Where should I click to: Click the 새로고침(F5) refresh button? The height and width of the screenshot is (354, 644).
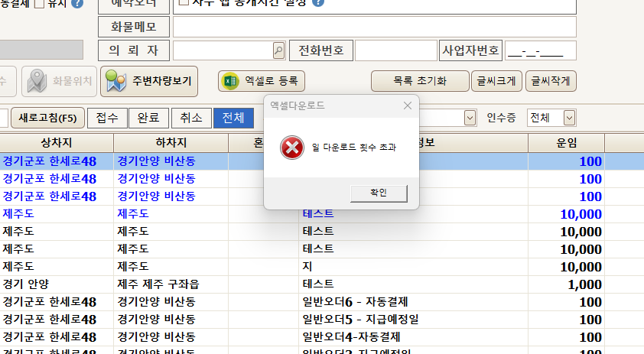click(47, 118)
